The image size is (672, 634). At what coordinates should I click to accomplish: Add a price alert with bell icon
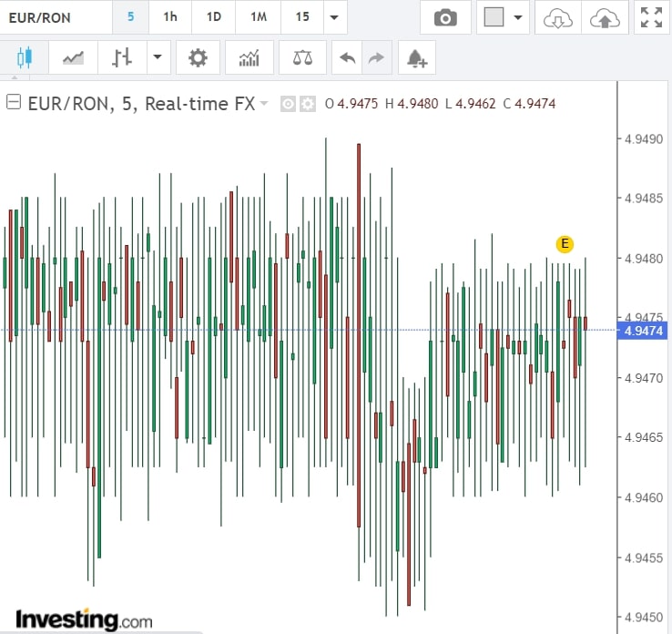(x=416, y=58)
